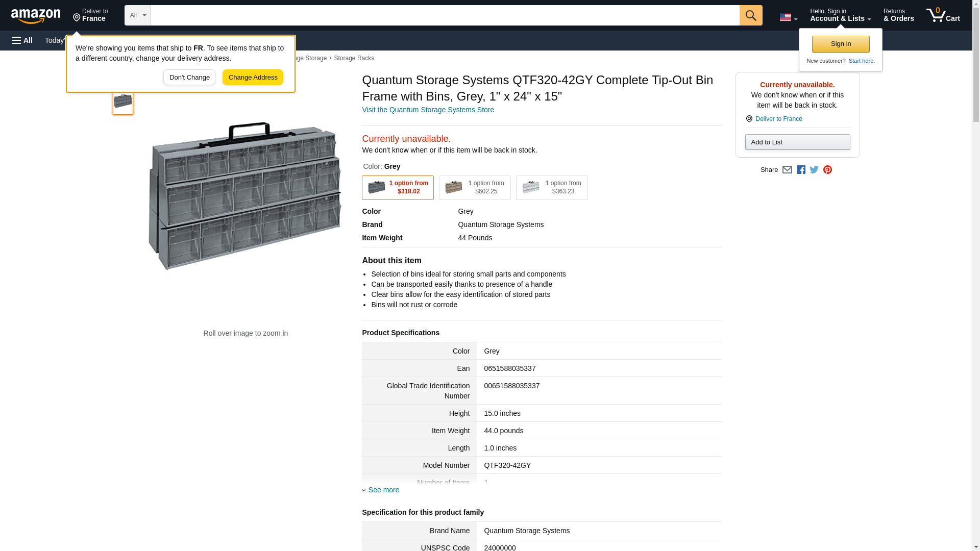Share product on Facebook
980x551 pixels.
pyautogui.click(x=801, y=170)
